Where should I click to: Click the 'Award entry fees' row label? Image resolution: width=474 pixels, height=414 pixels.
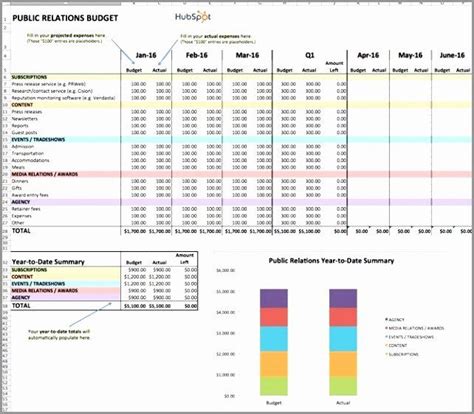point(30,195)
